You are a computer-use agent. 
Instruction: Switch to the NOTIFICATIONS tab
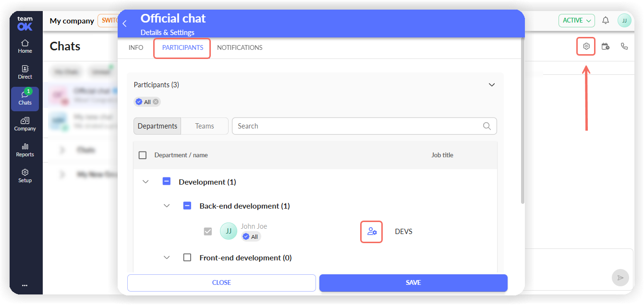pyautogui.click(x=240, y=47)
